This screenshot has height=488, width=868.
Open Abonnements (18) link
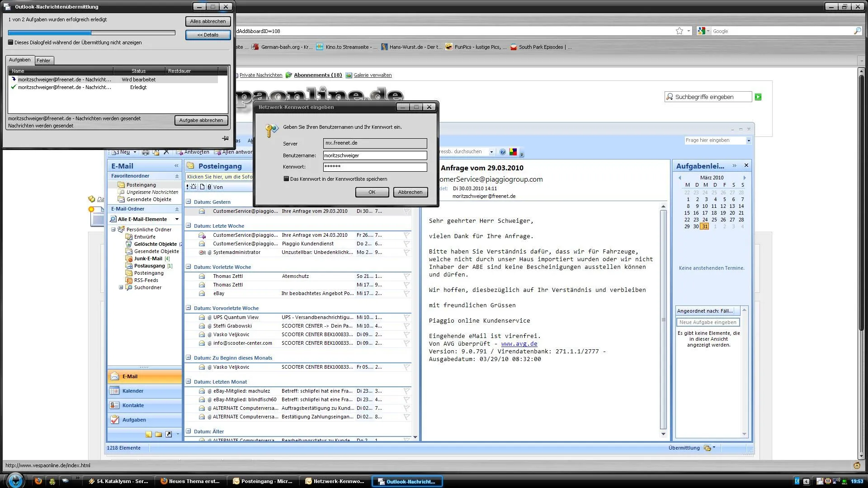tap(318, 75)
